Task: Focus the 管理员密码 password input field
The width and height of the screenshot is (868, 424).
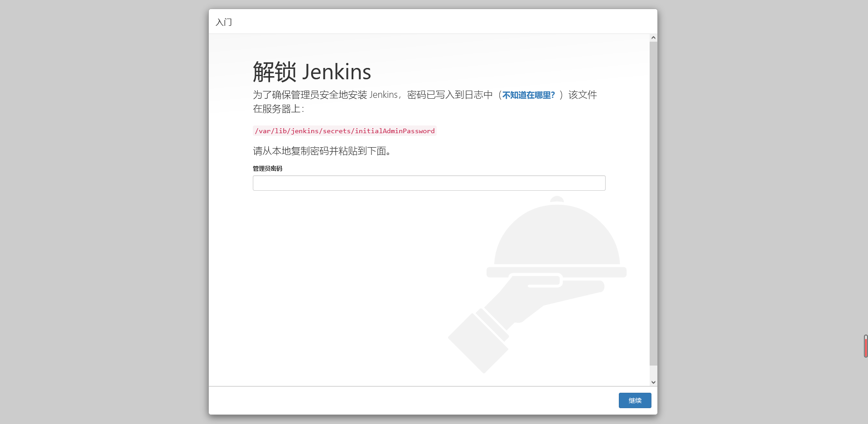Action: [x=429, y=183]
